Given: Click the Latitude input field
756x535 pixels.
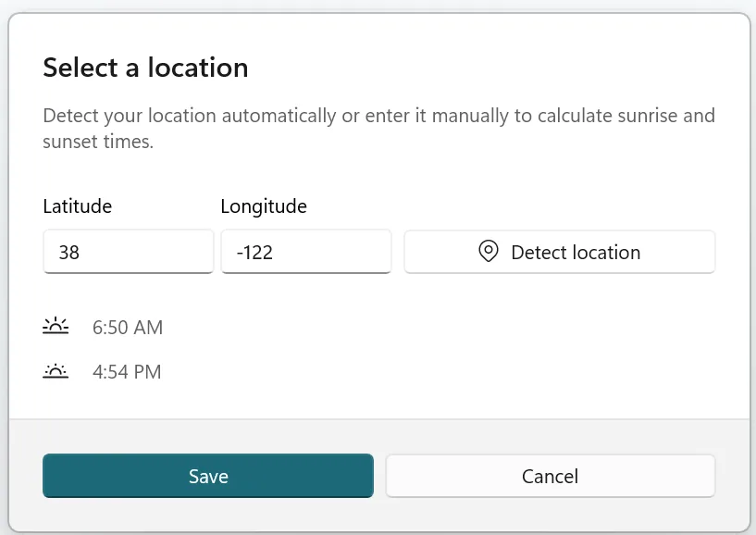Looking at the screenshot, I should coord(128,251).
